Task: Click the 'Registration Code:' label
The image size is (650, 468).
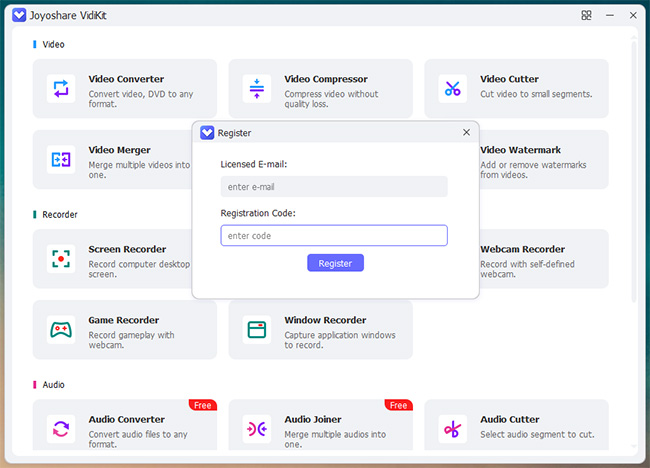Action: click(258, 213)
